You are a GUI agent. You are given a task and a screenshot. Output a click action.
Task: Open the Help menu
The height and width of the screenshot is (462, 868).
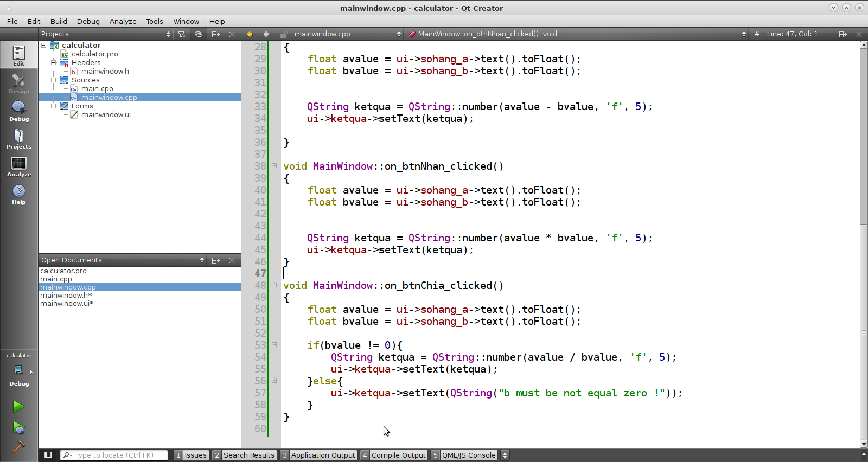(x=217, y=21)
